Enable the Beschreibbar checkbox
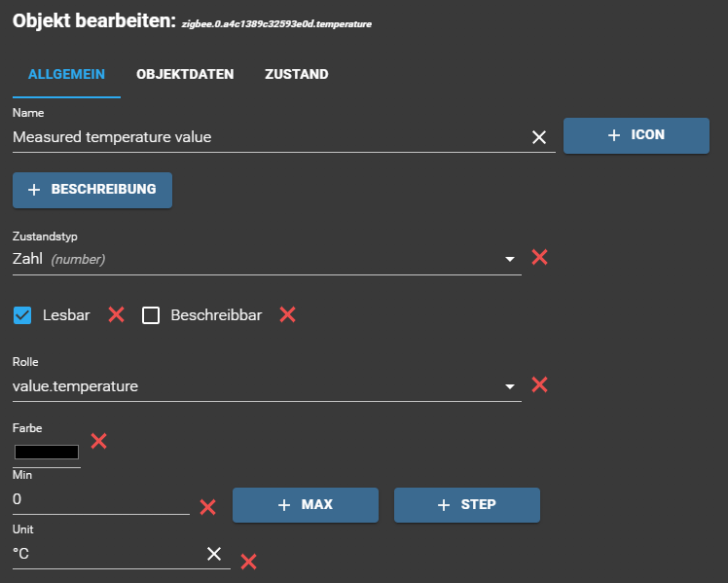 (151, 315)
